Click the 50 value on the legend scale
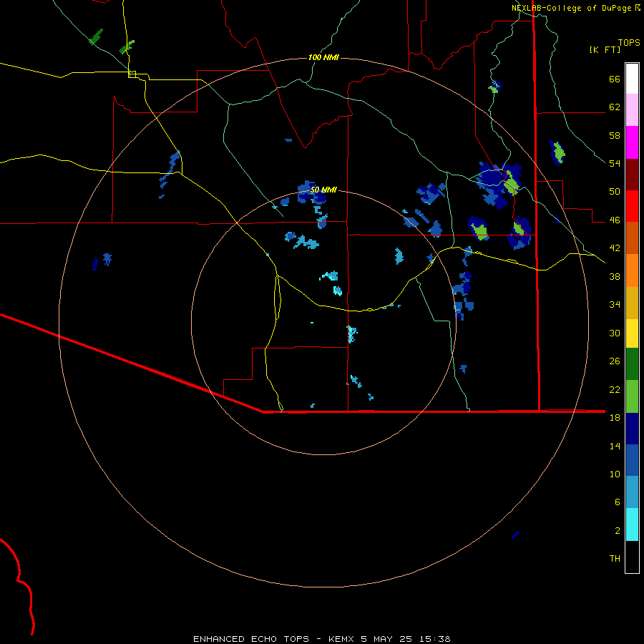Image resolution: width=644 pixels, height=644 pixels. [615, 192]
